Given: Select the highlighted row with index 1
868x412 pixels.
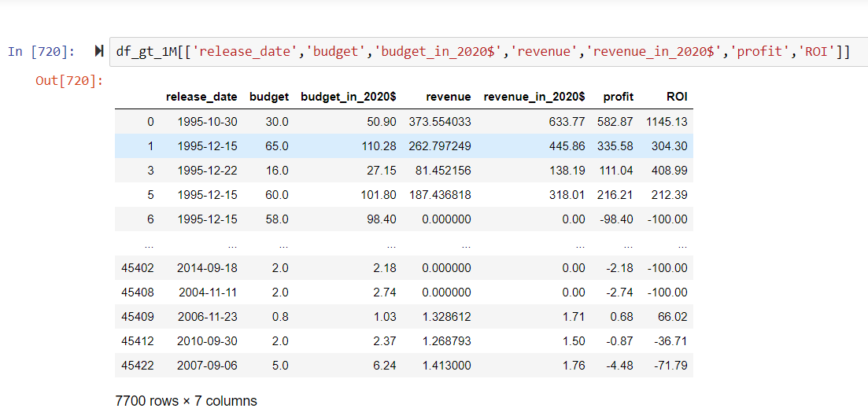Looking at the screenshot, I should [404, 146].
